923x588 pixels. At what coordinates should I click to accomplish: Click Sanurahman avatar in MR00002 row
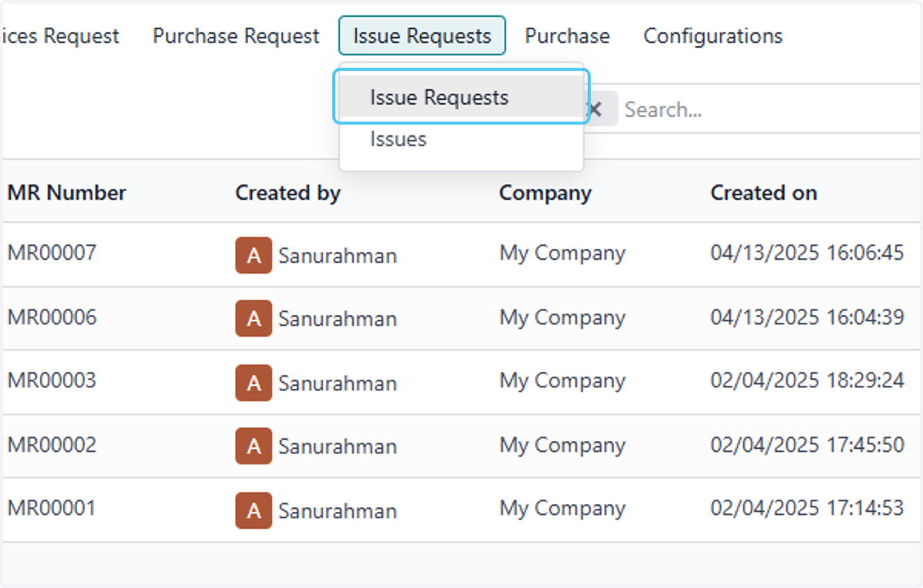pos(254,446)
